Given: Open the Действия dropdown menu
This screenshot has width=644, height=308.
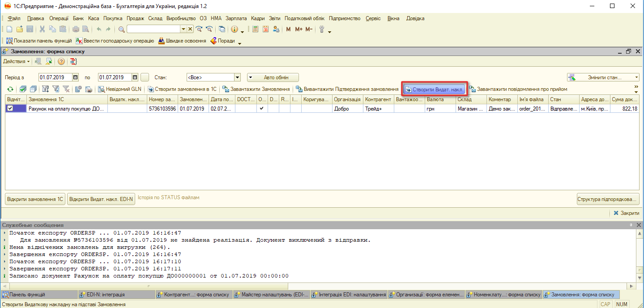Looking at the screenshot, I should [17, 61].
